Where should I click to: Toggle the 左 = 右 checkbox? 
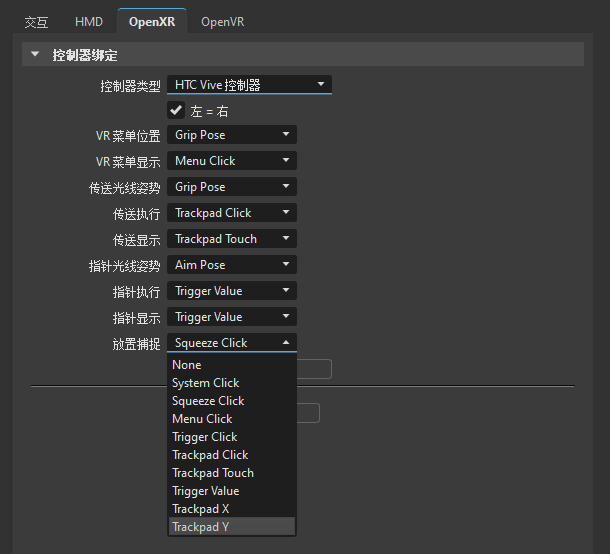click(x=176, y=110)
